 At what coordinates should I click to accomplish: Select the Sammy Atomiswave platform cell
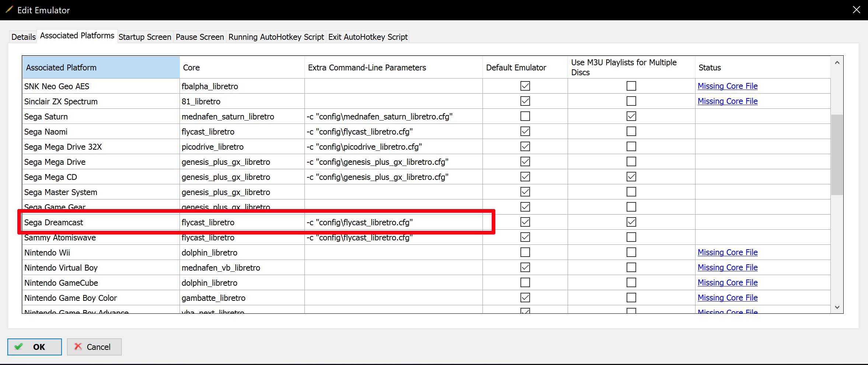tap(101, 237)
